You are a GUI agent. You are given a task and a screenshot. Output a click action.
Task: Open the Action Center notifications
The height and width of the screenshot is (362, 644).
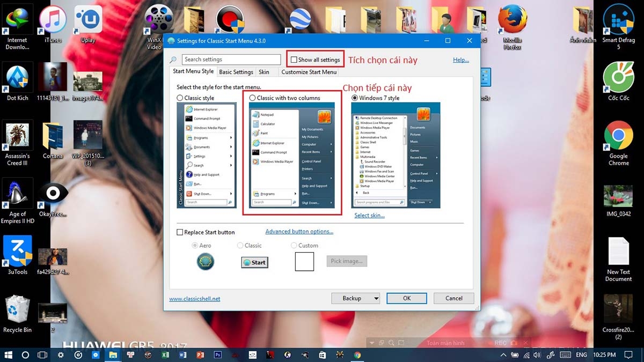click(629, 355)
